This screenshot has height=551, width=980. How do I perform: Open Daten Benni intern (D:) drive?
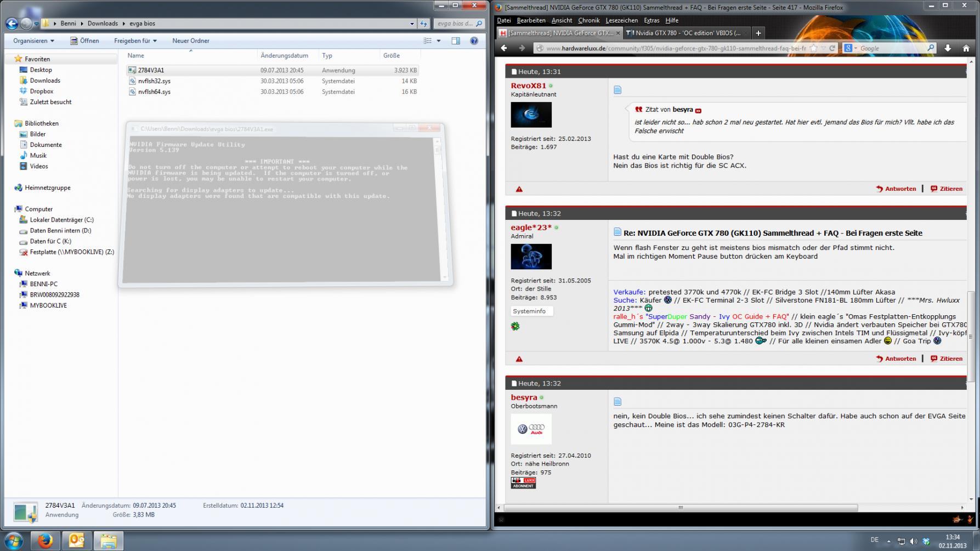60,230
